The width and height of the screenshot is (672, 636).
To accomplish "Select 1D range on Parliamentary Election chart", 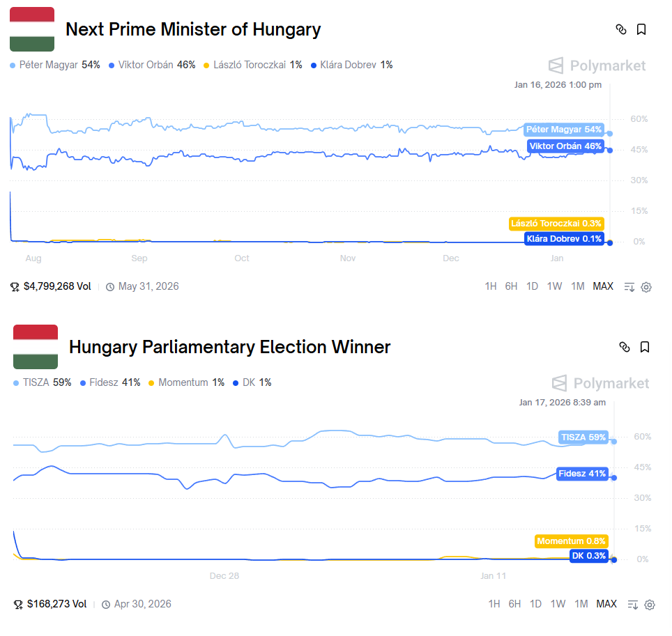I will (x=535, y=604).
